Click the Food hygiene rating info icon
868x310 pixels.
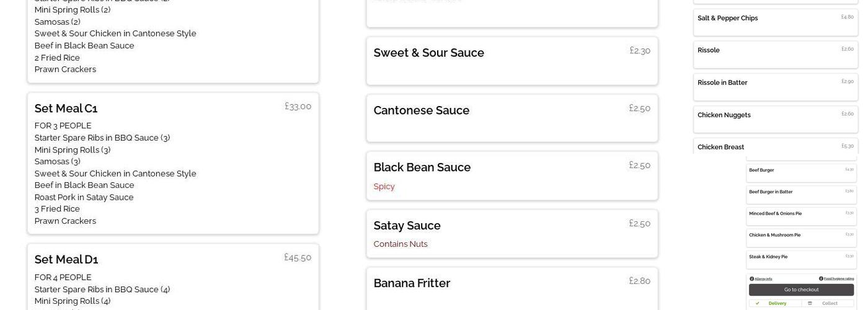pos(821,279)
